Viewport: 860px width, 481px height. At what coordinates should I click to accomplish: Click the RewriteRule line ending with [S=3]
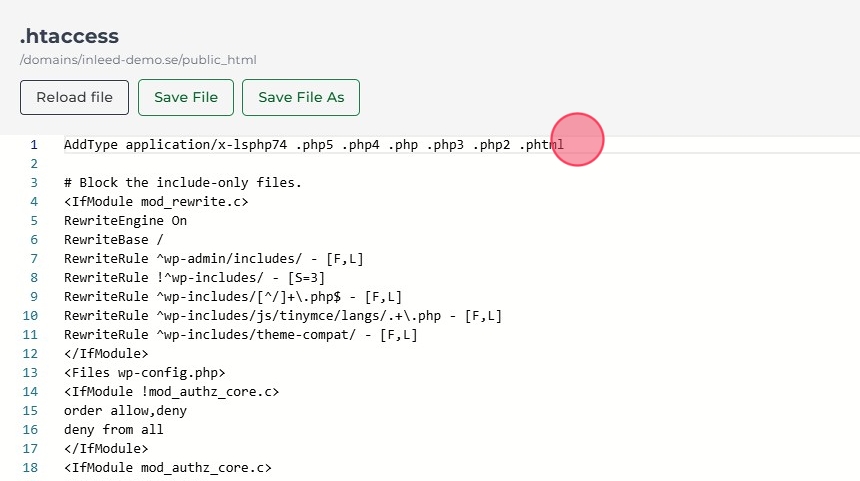pyautogui.click(x=194, y=278)
